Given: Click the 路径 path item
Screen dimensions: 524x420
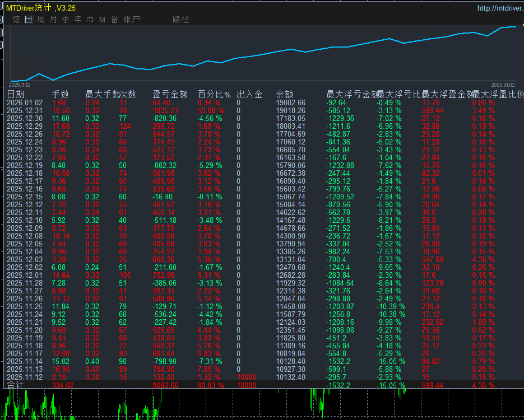Looking at the screenshot, I should (182, 19).
